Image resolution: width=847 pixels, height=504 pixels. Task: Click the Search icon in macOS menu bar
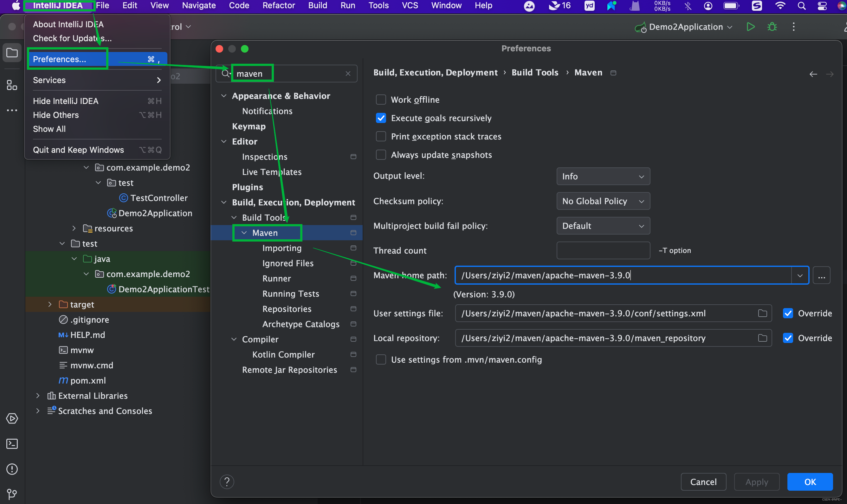(x=800, y=7)
